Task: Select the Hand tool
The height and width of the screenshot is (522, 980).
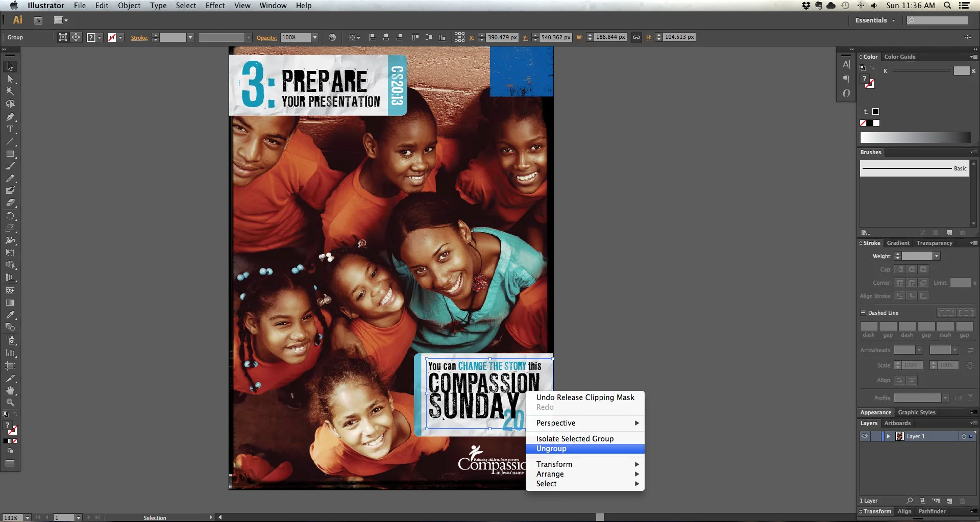Action: coord(10,390)
